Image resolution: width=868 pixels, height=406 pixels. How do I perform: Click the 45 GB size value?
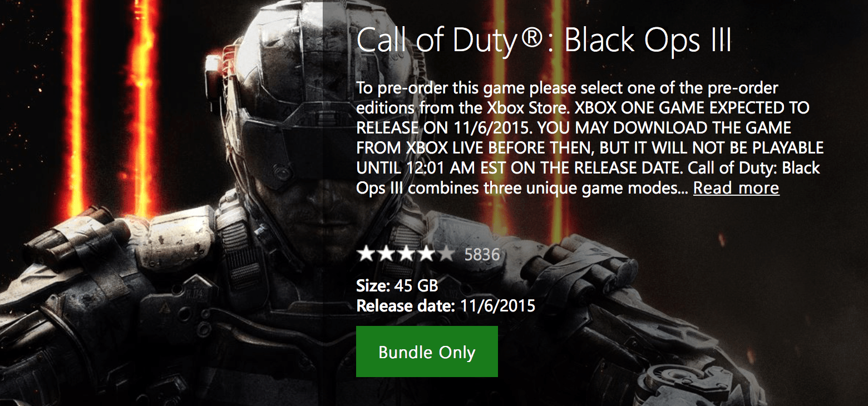tap(416, 286)
